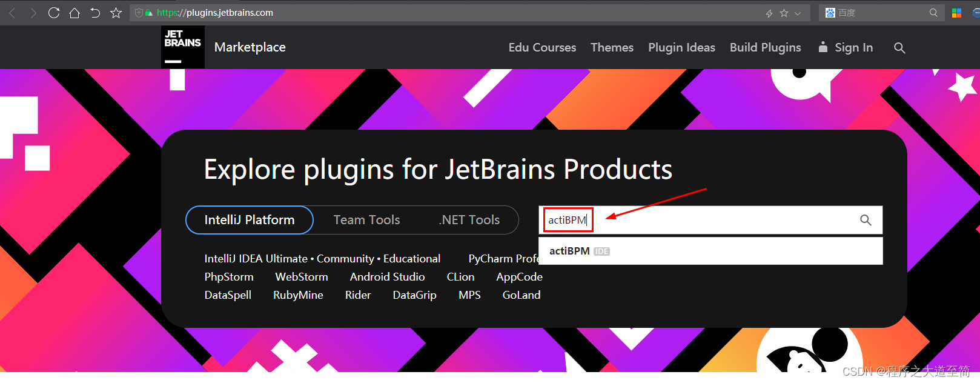980x383 pixels.
Task: Open Rider product link
Action: point(358,295)
